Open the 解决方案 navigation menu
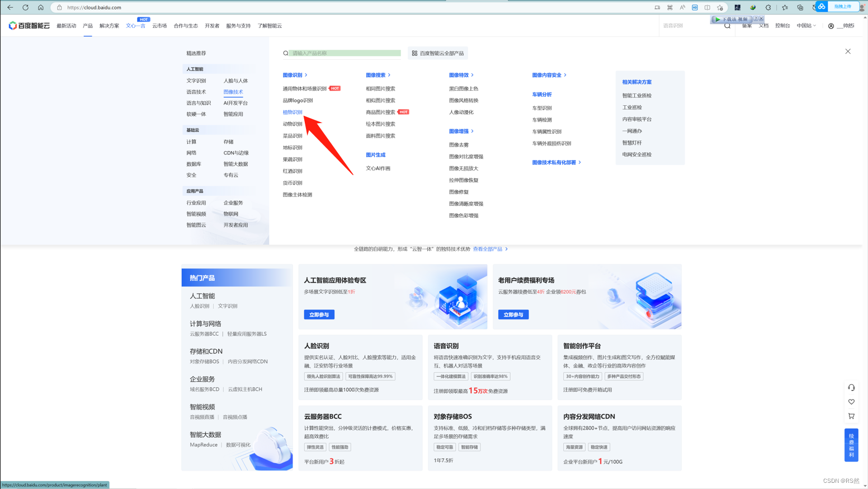The image size is (868, 489). pos(109,26)
